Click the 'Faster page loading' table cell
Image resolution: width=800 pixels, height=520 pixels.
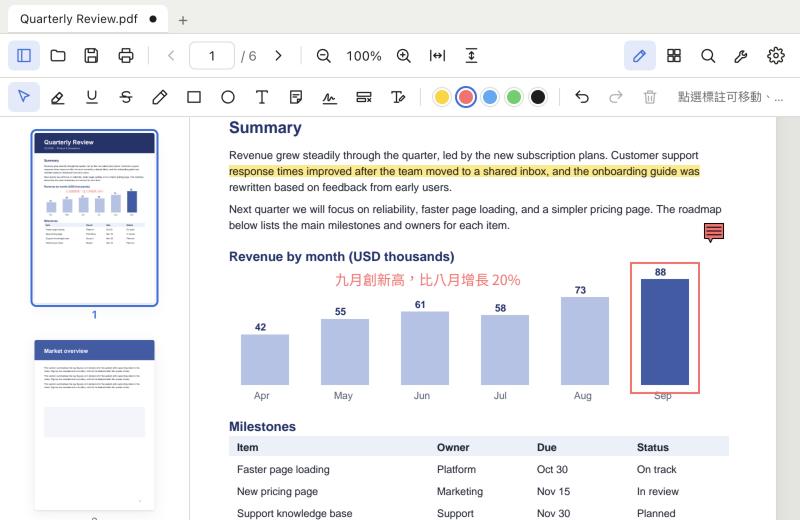coord(283,469)
